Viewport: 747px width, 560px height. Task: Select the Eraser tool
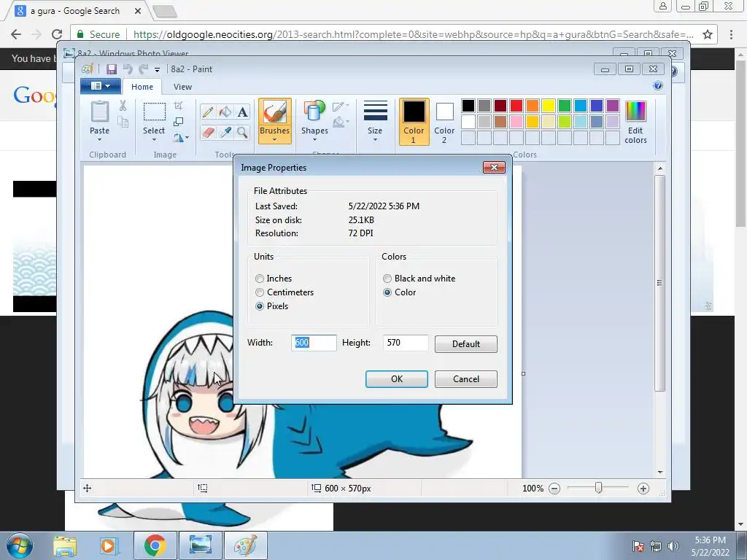pos(207,132)
